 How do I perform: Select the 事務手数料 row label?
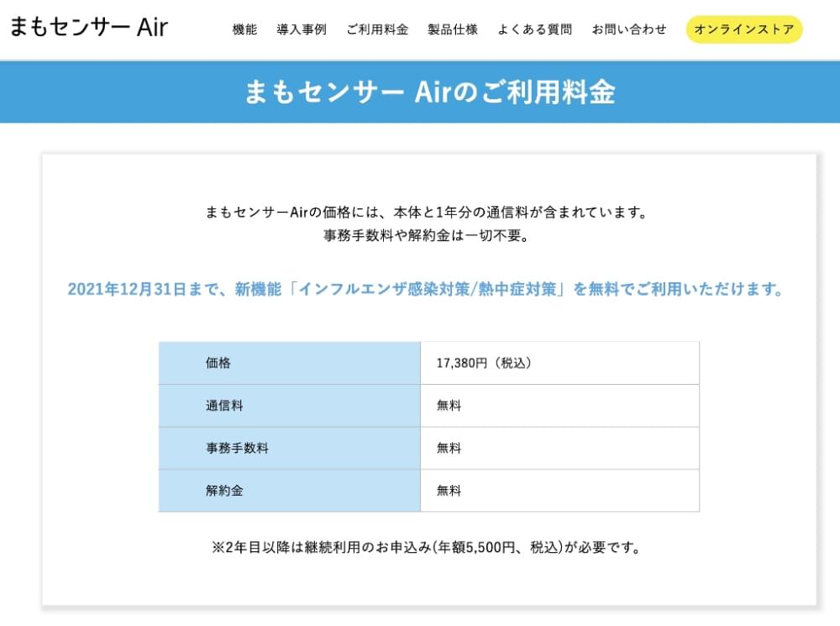click(x=237, y=449)
